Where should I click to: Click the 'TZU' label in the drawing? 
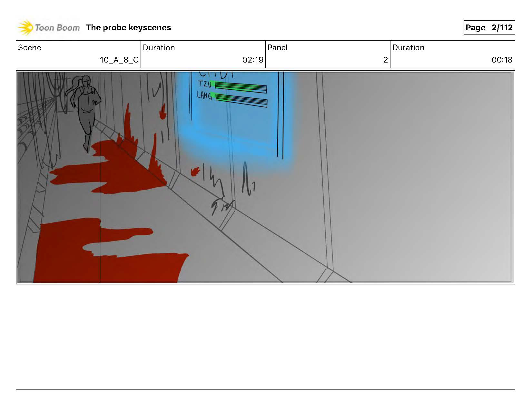204,84
